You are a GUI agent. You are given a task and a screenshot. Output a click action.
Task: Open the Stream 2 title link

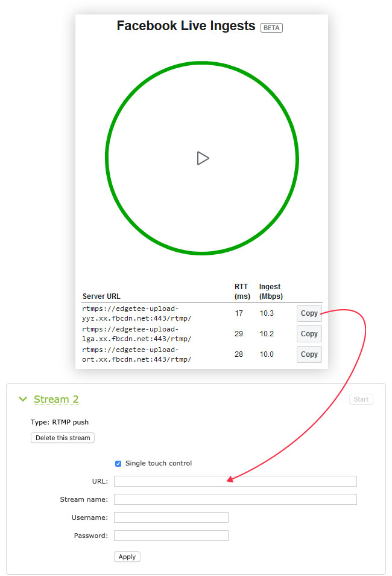pos(56,399)
